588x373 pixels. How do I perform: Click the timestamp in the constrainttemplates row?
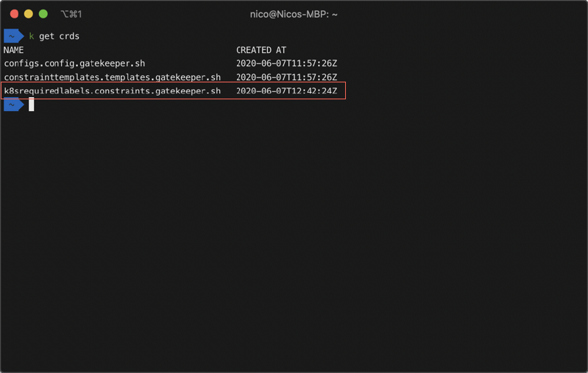tap(286, 77)
